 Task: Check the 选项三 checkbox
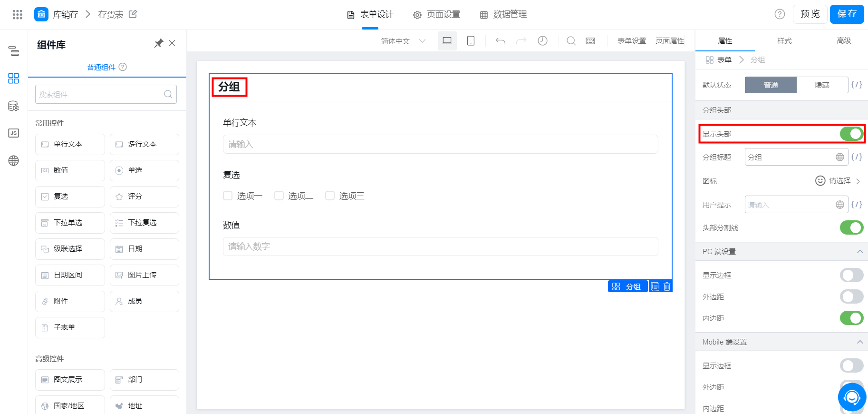pyautogui.click(x=330, y=196)
